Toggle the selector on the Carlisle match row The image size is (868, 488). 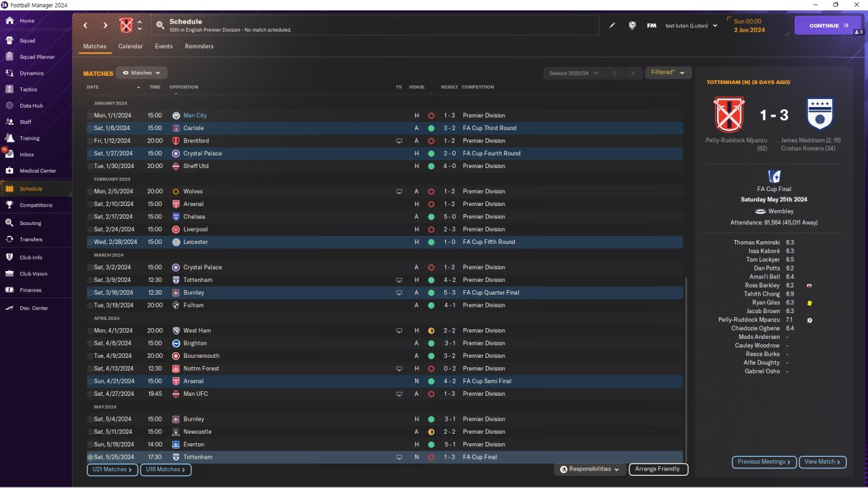[x=90, y=128]
